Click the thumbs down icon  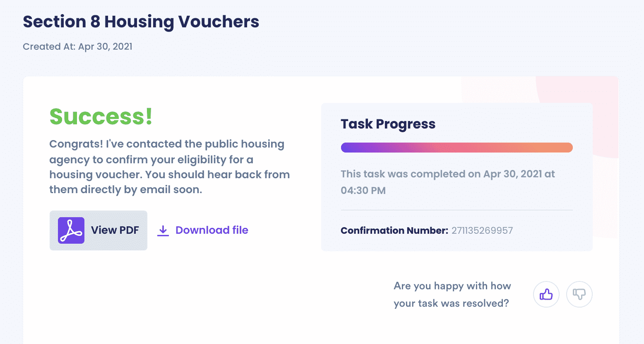(579, 294)
